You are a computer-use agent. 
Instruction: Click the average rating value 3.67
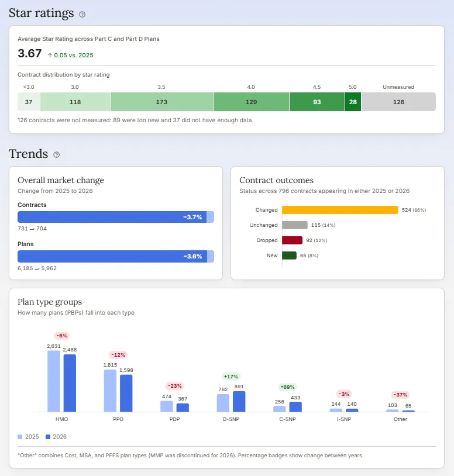click(x=29, y=53)
